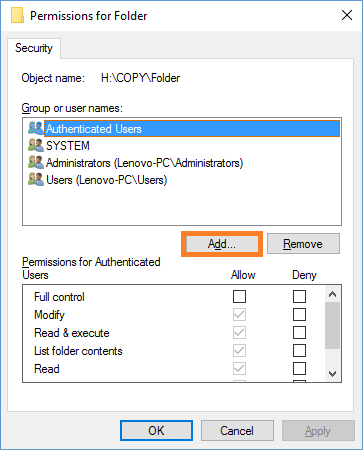
Task: Select the SYSTEM entry in list
Action: pyautogui.click(x=68, y=146)
